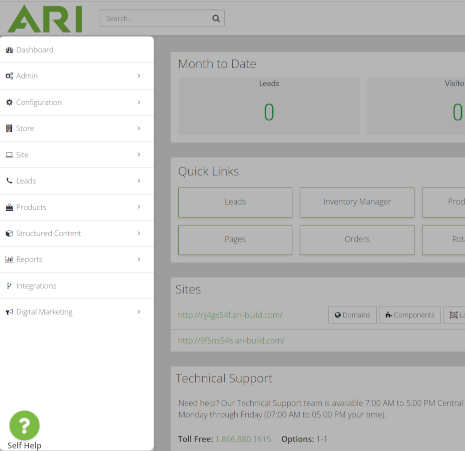Click the Site laptop icon
Screen dimensions: 465x451
9,155
